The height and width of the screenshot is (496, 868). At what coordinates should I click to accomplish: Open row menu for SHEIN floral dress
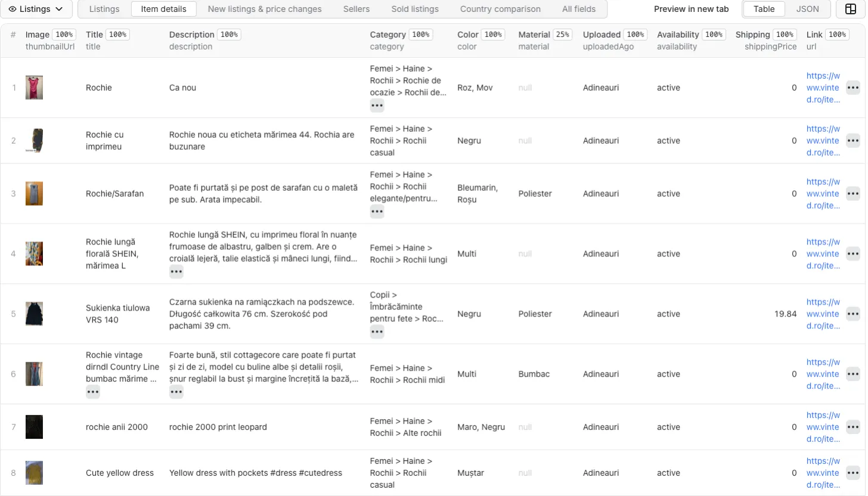(x=853, y=254)
